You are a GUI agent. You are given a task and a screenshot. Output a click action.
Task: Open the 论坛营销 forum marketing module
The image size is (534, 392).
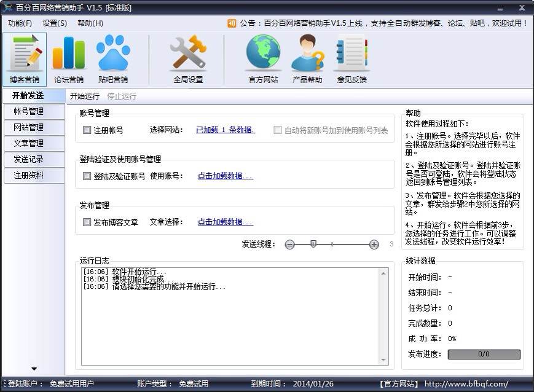coord(68,59)
